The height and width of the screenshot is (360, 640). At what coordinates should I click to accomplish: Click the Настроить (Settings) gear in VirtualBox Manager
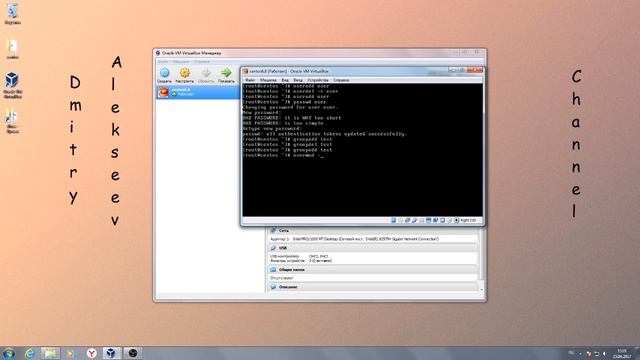(x=184, y=76)
